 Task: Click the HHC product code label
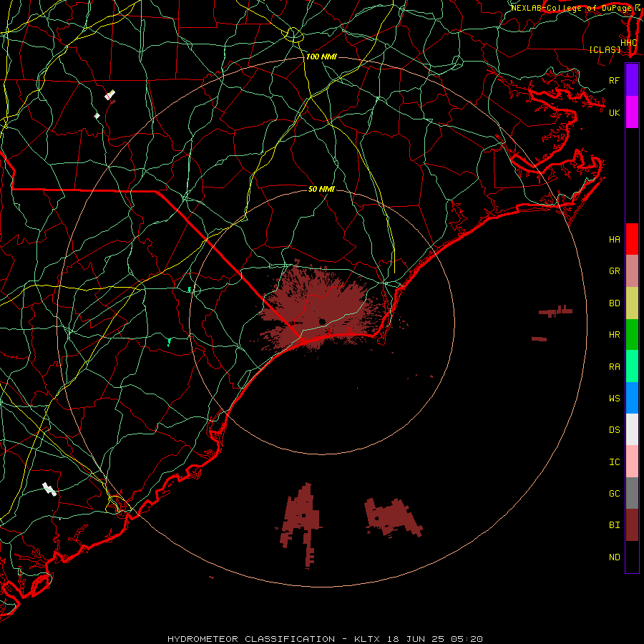[x=628, y=43]
